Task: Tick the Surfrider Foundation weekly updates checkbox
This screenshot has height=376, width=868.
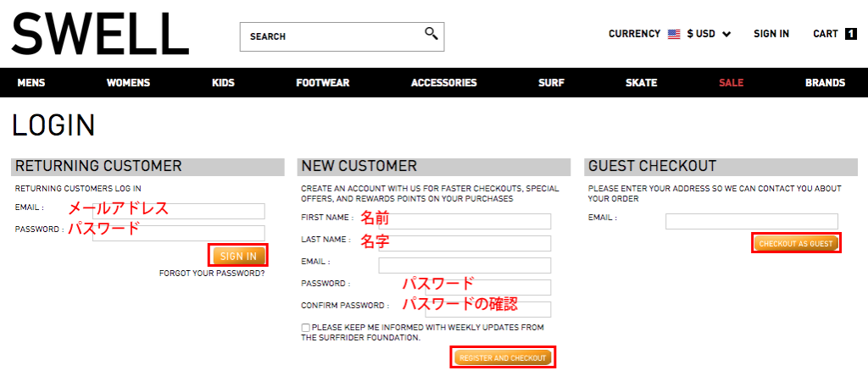Action: click(x=305, y=328)
